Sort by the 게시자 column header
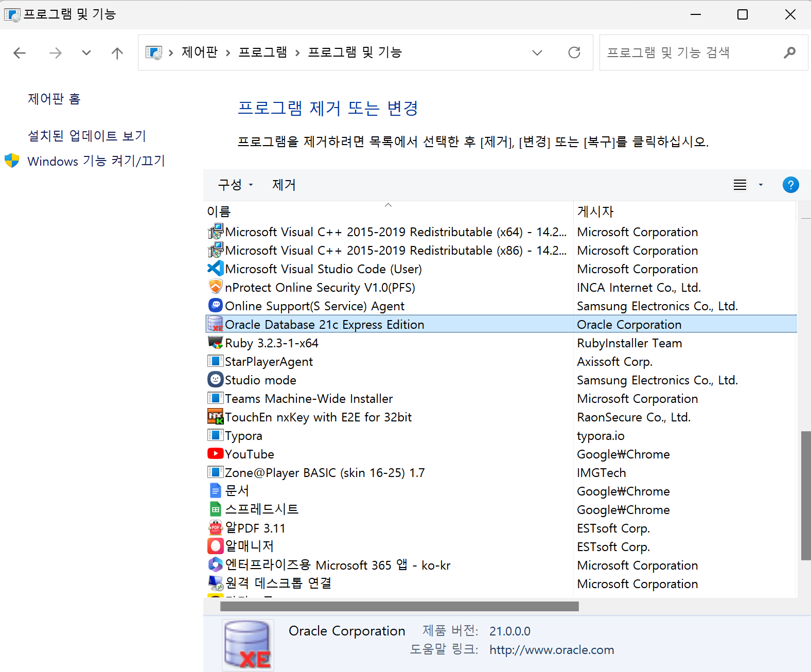Screen dimensions: 811x672 (x=684, y=211)
